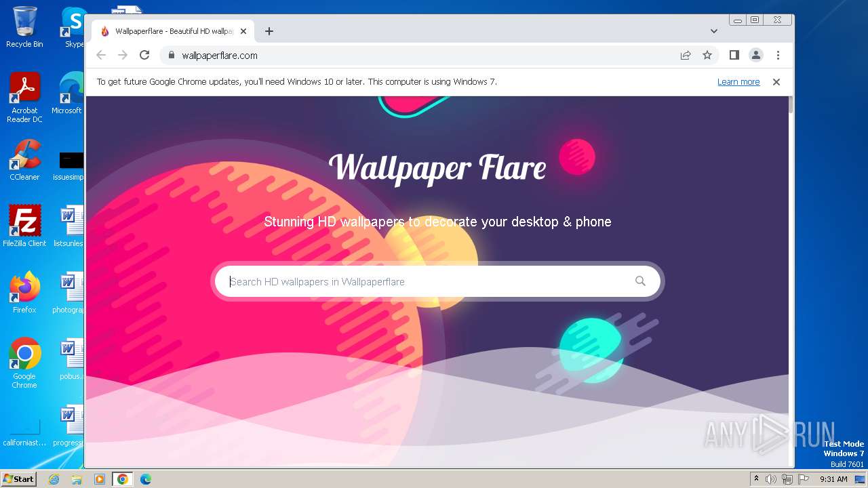Open the Learn more link
Screen dimensions: 868x488
738,82
